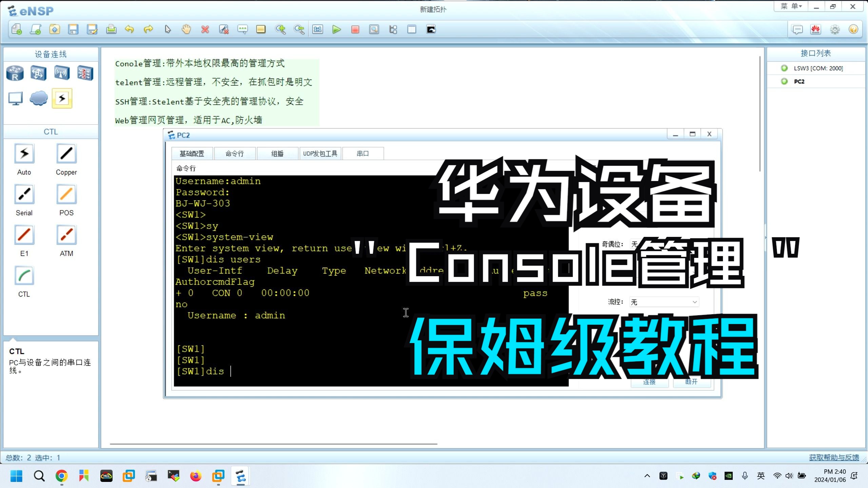Screen dimensions: 868x488
Task: Click the Undo arrow in toolbar
Action: tap(130, 29)
